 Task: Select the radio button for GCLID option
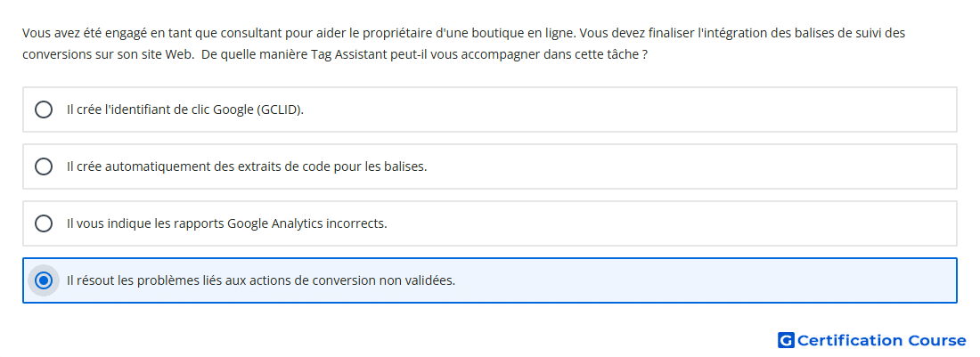tap(44, 110)
